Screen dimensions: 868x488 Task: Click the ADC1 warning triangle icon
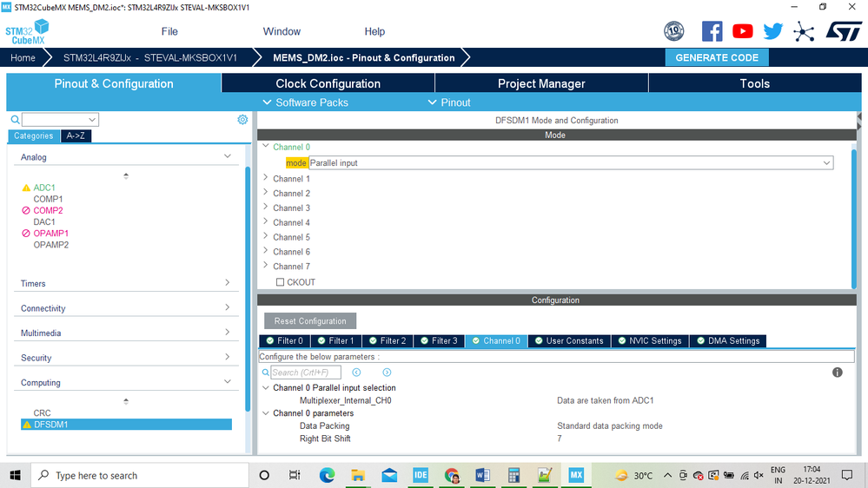point(26,188)
